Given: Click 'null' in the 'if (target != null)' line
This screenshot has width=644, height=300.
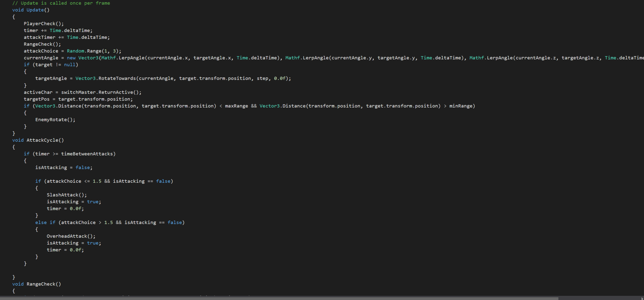Looking at the screenshot, I should 70,65.
